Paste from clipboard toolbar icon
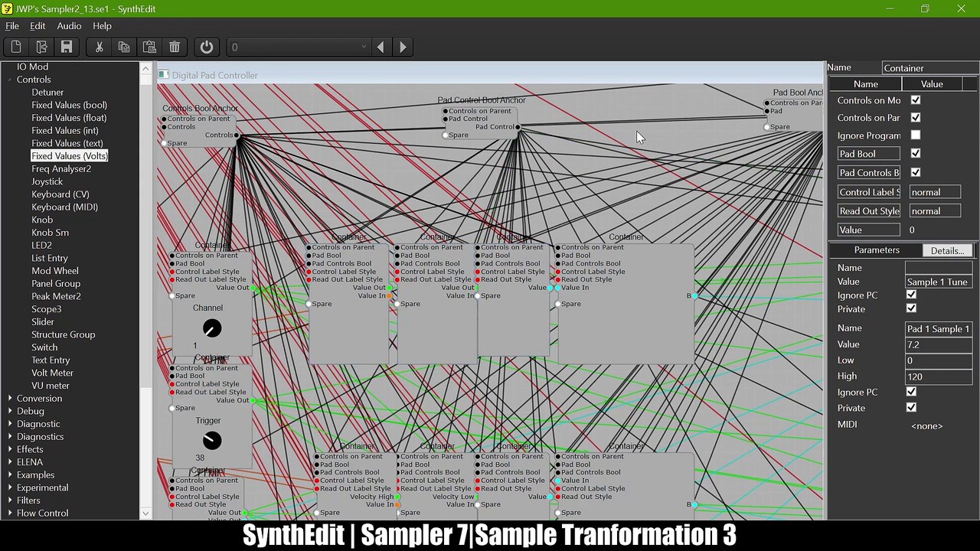This screenshot has width=980, height=551. [149, 47]
